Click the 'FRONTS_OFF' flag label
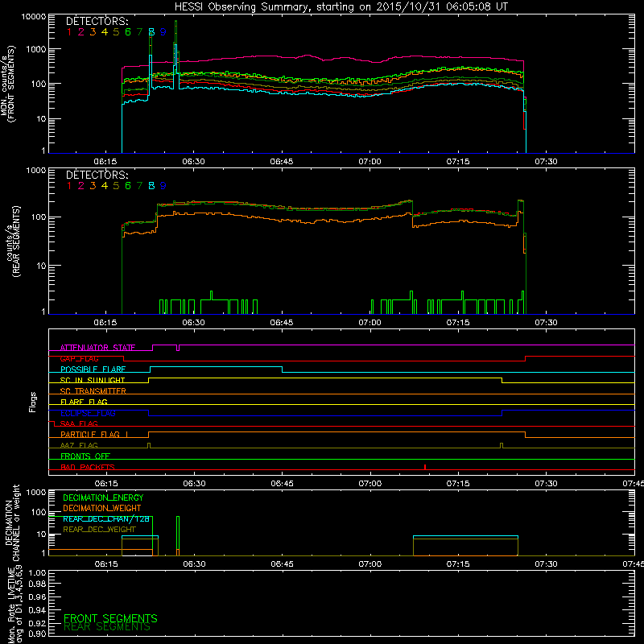The height and width of the screenshot is (644, 644). 85,456
